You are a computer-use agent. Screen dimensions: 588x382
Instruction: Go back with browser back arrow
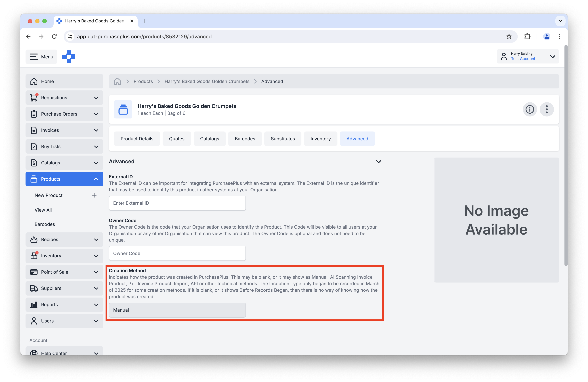point(28,37)
